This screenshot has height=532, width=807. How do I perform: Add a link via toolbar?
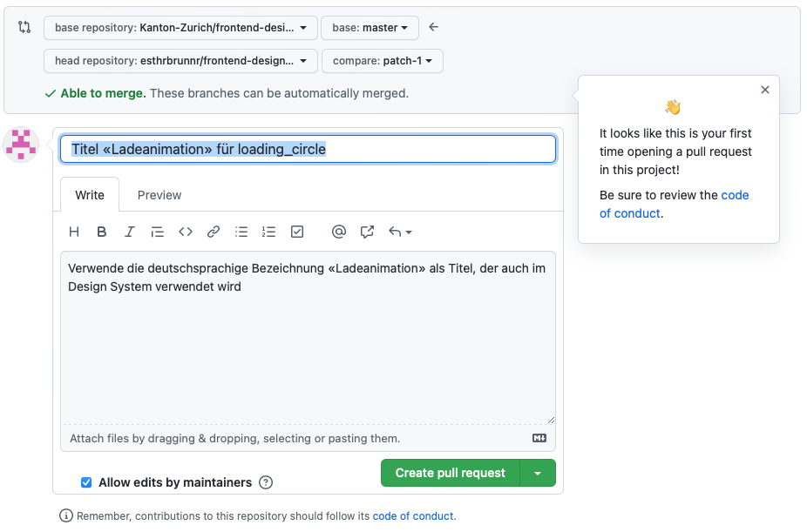pos(214,232)
